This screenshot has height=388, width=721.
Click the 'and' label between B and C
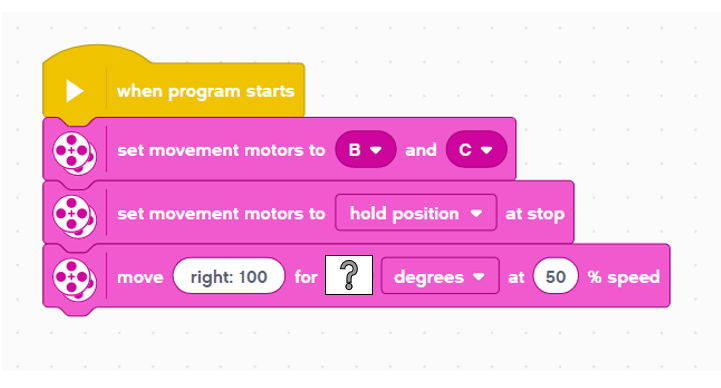(x=421, y=150)
